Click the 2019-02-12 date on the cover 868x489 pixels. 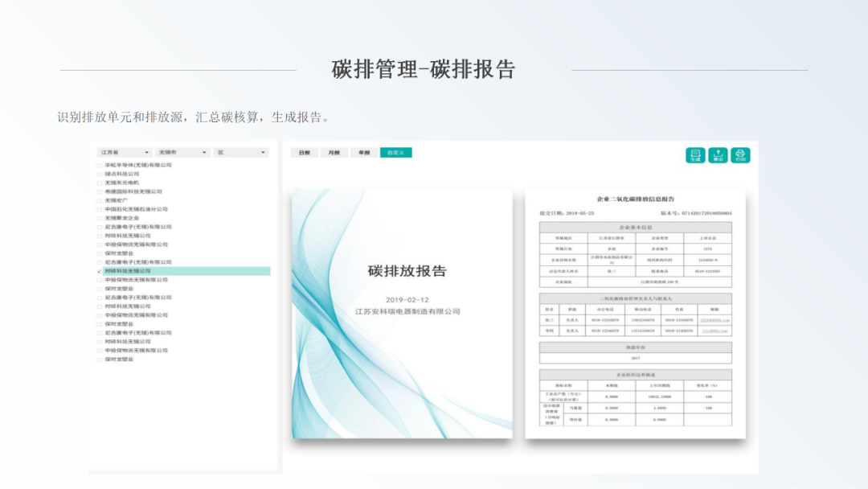(x=407, y=300)
